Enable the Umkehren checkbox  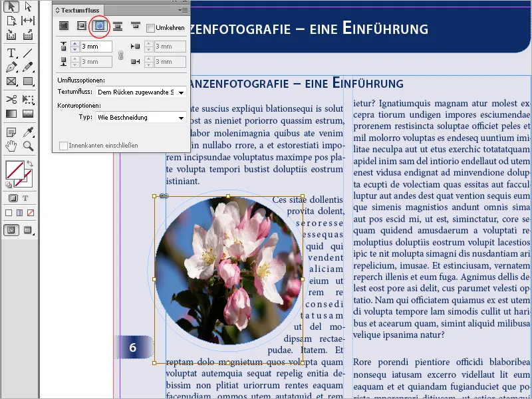coord(152,27)
